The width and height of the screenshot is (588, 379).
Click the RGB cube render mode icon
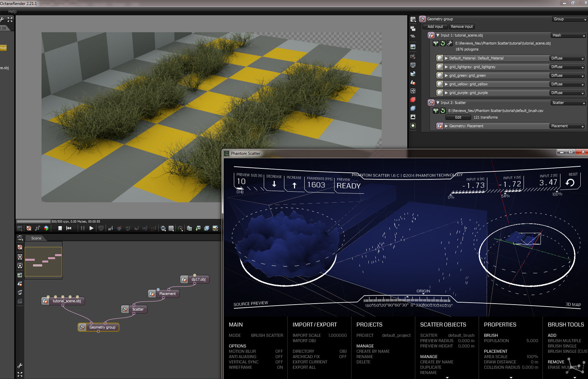coord(46,228)
